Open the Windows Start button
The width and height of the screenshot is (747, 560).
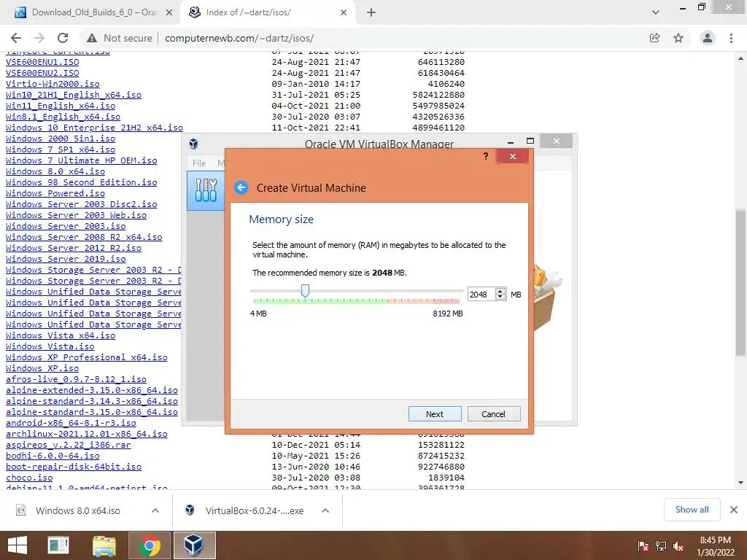click(x=18, y=545)
